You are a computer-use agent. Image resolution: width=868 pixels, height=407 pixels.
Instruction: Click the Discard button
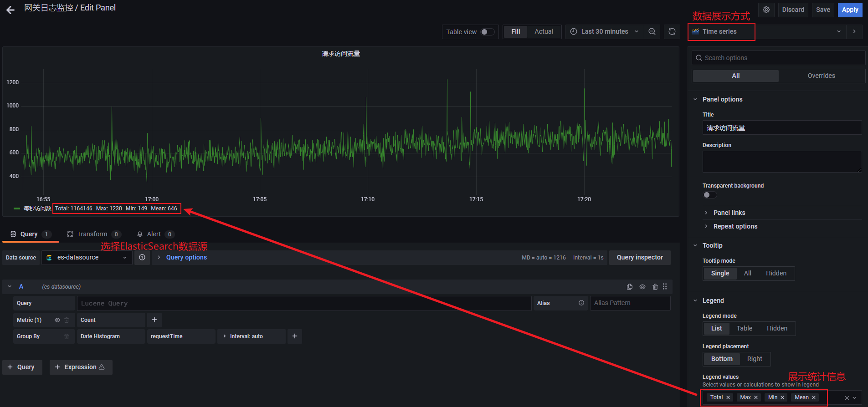[x=793, y=10]
